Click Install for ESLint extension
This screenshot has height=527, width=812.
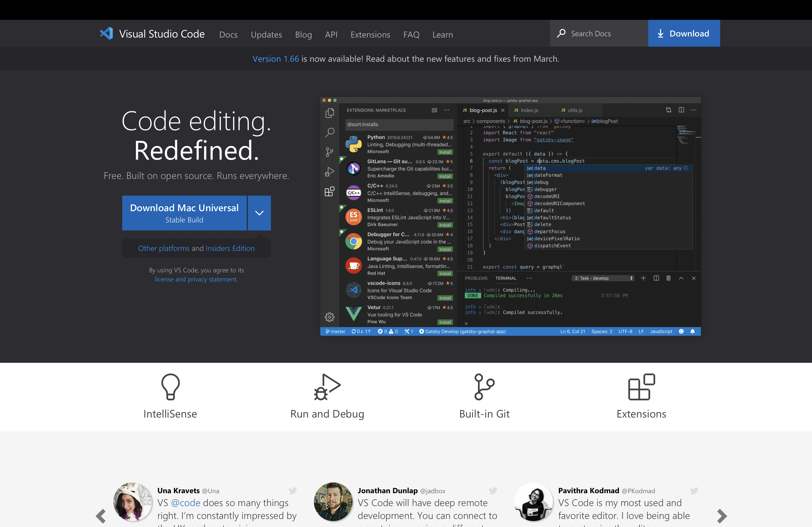[x=445, y=225]
